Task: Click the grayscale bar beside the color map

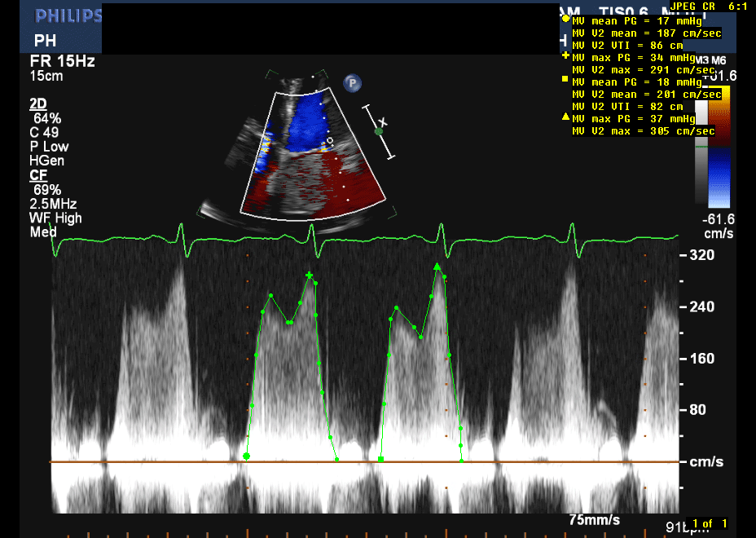Action: [x=701, y=153]
